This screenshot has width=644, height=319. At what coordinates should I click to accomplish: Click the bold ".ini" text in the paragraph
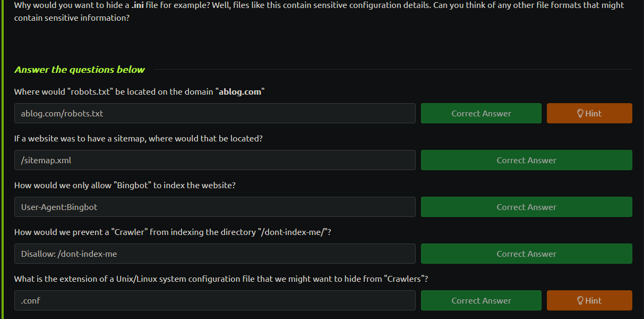pos(138,5)
